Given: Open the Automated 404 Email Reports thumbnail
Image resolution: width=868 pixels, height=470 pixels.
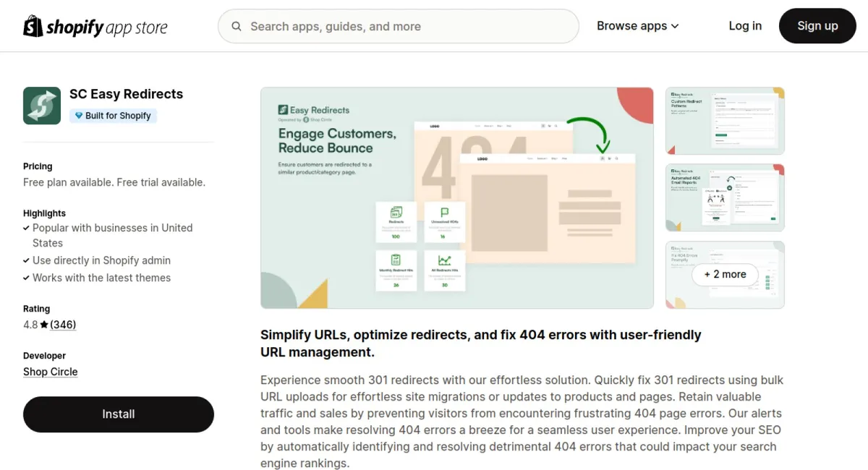Looking at the screenshot, I should [x=725, y=197].
